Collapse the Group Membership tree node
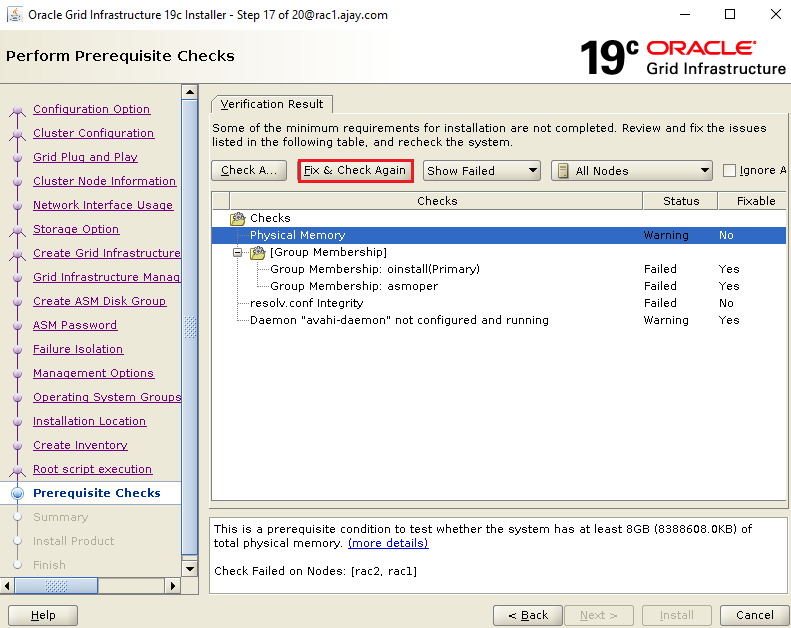791x628 pixels. click(x=237, y=252)
